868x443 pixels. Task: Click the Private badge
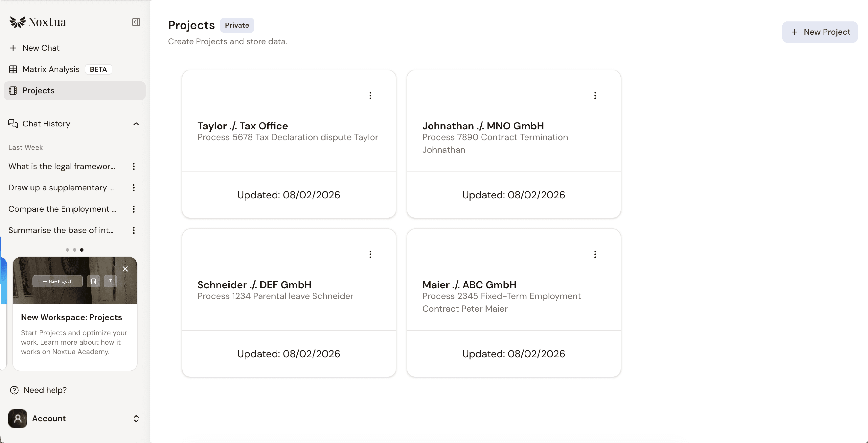click(237, 25)
